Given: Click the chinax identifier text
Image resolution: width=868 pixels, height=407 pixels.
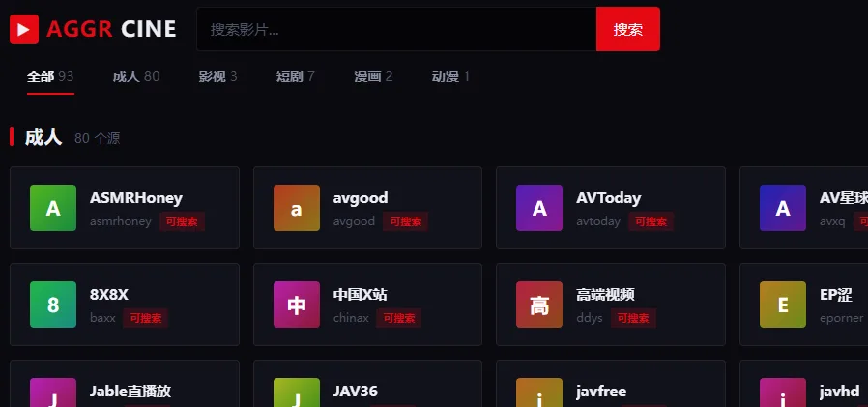Looking at the screenshot, I should click(x=351, y=318).
